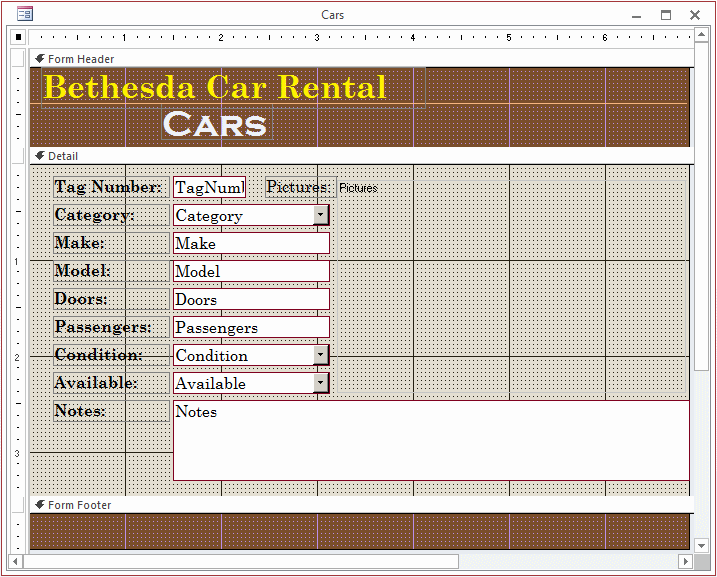Select the Passengers label
717x577 pixels.
coord(112,327)
